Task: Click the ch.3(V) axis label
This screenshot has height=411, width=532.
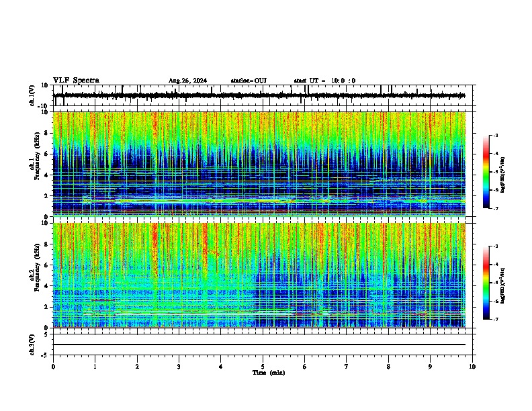Action: 32,345
